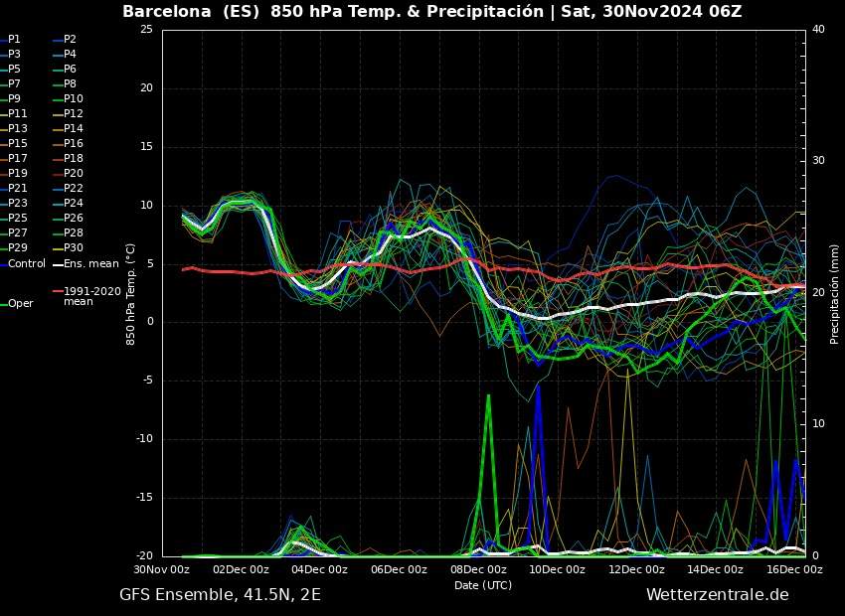Click the Control legend entry
The height and width of the screenshot is (616, 845).
pyautogui.click(x=23, y=264)
